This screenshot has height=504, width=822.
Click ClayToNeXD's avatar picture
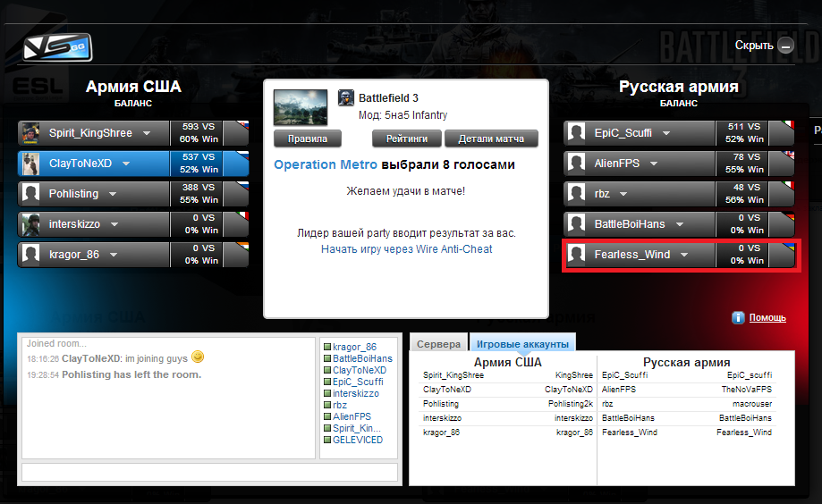point(30,164)
